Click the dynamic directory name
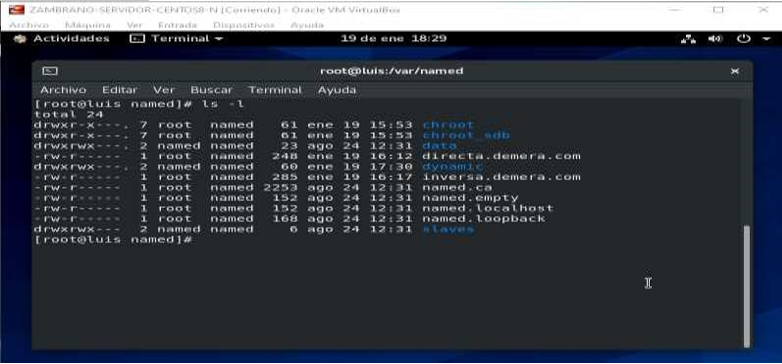Screen dimensions: 782x364 click(x=453, y=167)
